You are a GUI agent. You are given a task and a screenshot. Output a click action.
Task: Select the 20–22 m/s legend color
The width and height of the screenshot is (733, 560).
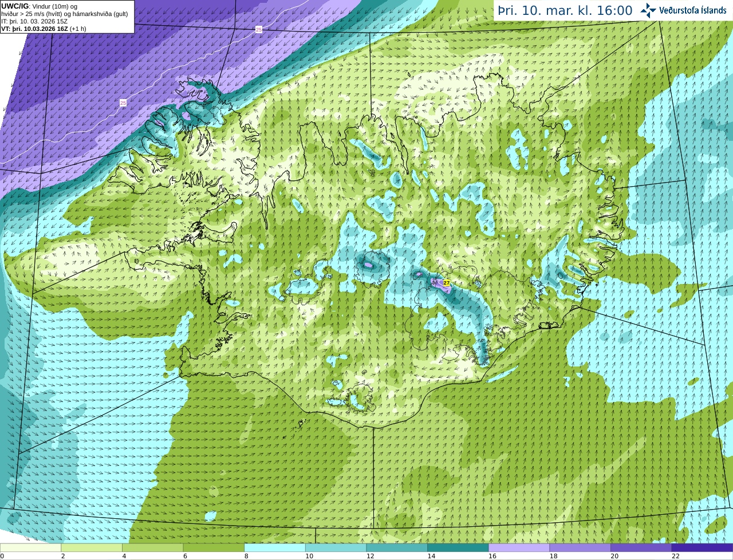pyautogui.click(x=641, y=547)
